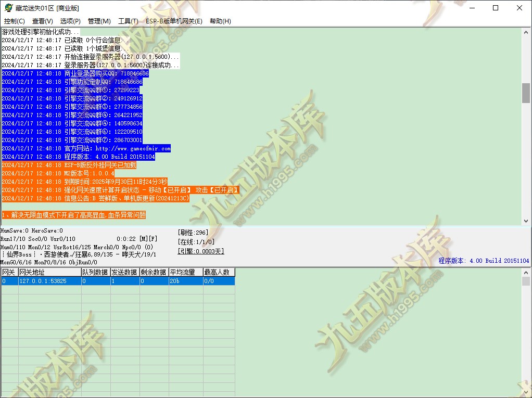Viewport: 532px width, 398px height.
Task: Click the 仙界Boss 西游使者 status line
Action: coord(79,254)
